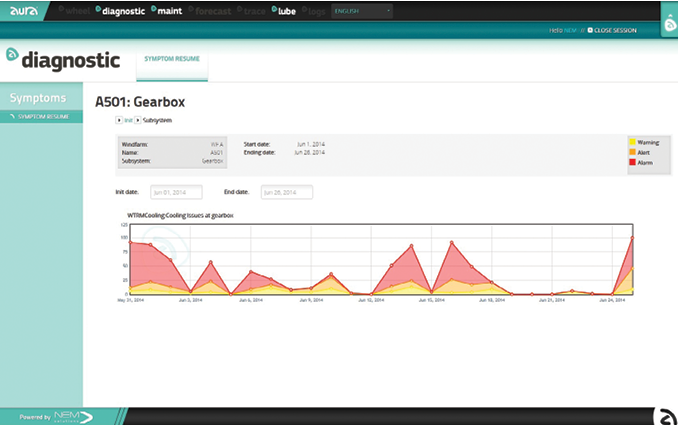Click the Init date input field

pyautogui.click(x=176, y=192)
